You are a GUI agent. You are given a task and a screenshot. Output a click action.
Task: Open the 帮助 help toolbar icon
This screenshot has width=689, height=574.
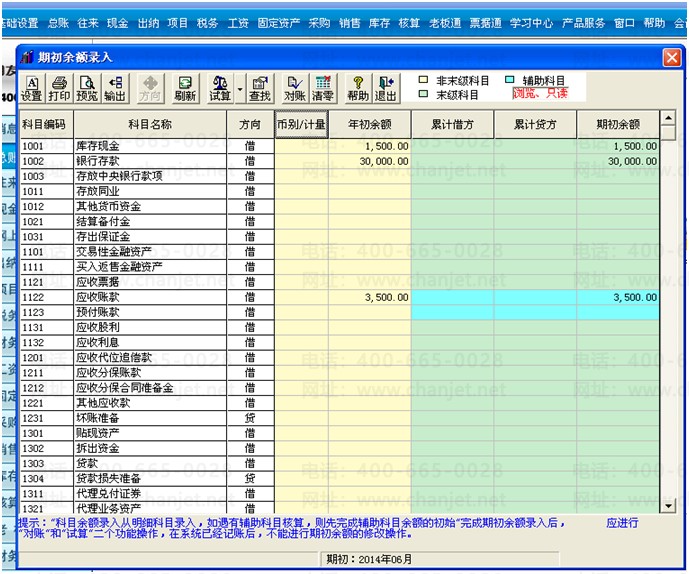(358, 88)
